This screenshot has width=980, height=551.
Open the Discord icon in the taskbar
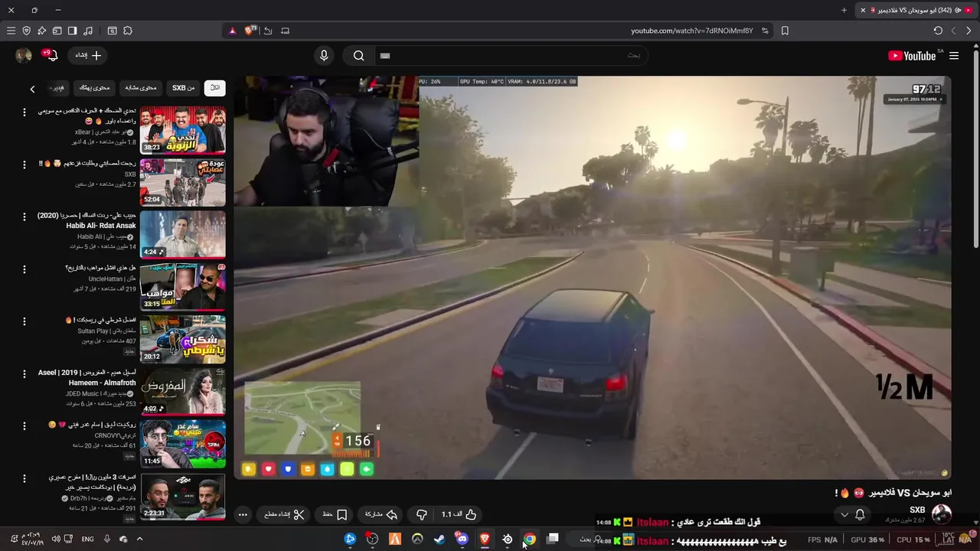coord(462,539)
